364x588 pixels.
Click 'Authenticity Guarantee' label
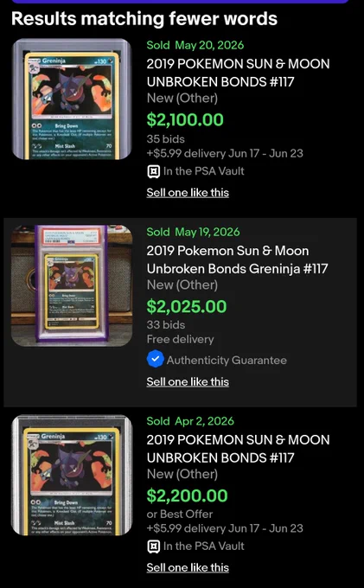pyautogui.click(x=227, y=361)
